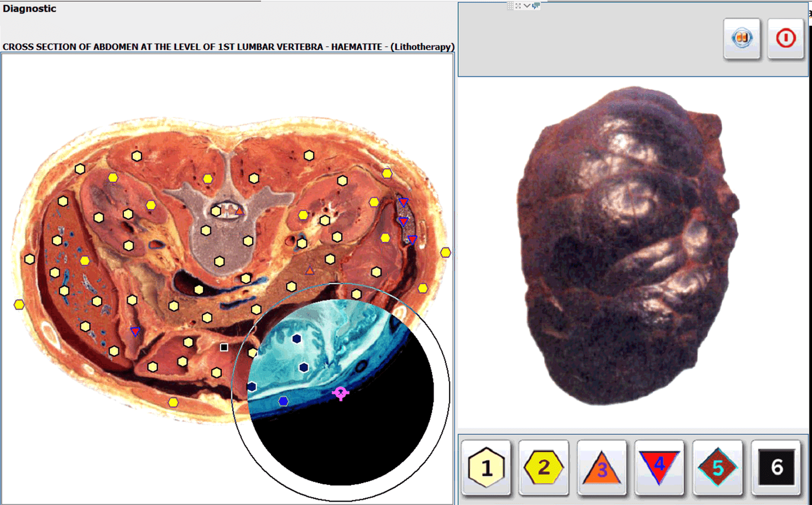Image resolution: width=812 pixels, height=505 pixels.
Task: Click the orange triangle marker in vertebra
Action: 239,211
